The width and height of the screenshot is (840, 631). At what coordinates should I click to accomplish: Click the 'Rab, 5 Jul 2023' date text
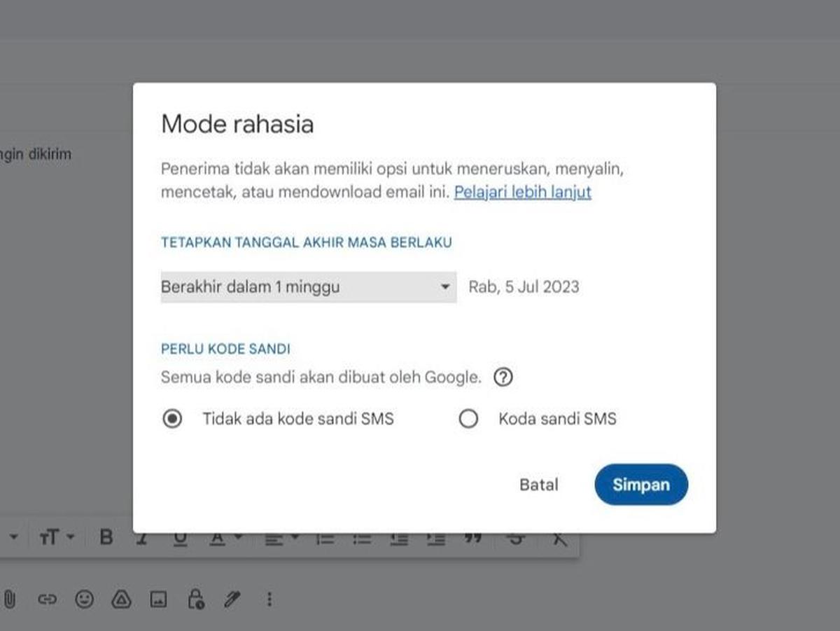[x=524, y=287]
